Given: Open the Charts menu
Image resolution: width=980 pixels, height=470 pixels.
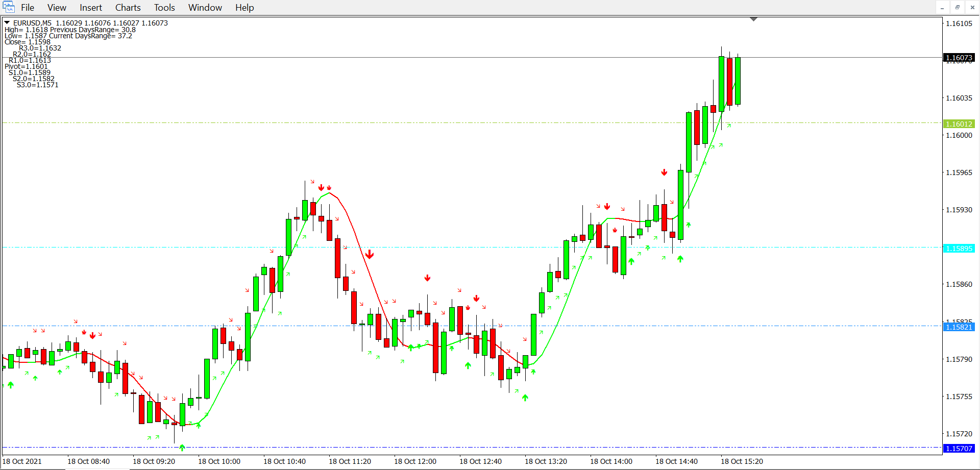Looking at the screenshot, I should 128,8.
